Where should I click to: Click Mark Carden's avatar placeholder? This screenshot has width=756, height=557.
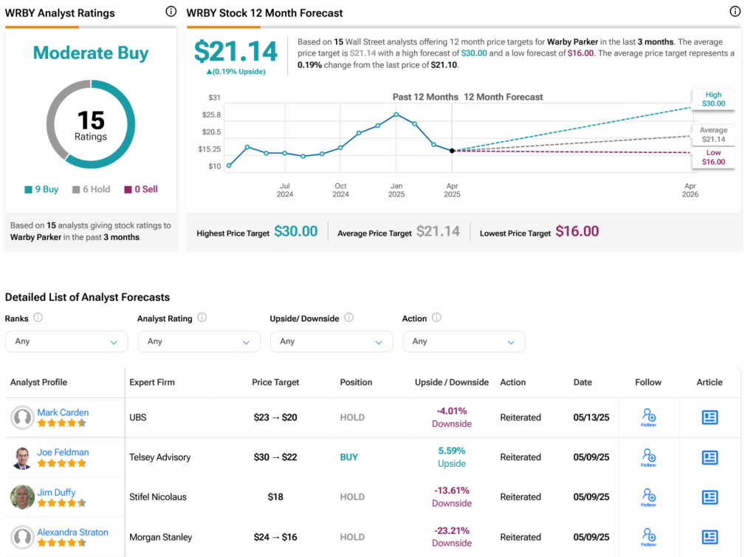[x=22, y=417]
